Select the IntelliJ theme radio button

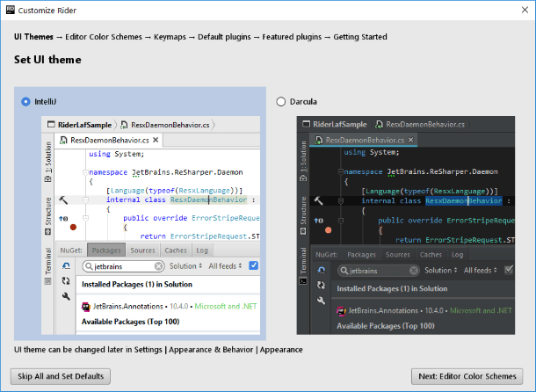pyautogui.click(x=25, y=102)
